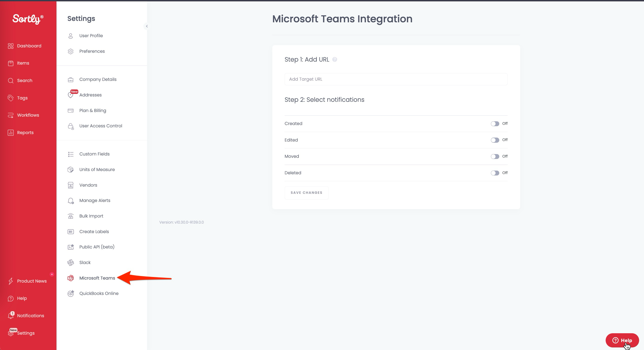Enable the Deleted notification switch
The image size is (644, 350).
coord(495,173)
